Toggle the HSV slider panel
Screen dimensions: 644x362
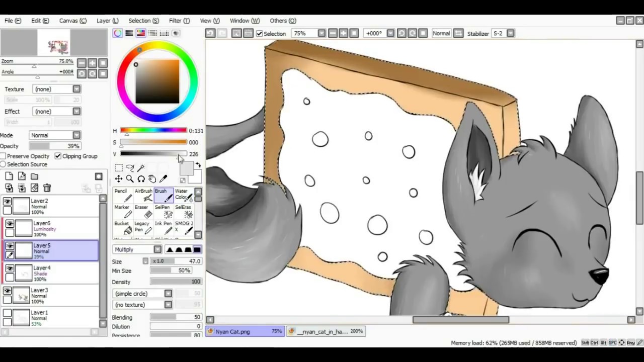click(x=141, y=33)
